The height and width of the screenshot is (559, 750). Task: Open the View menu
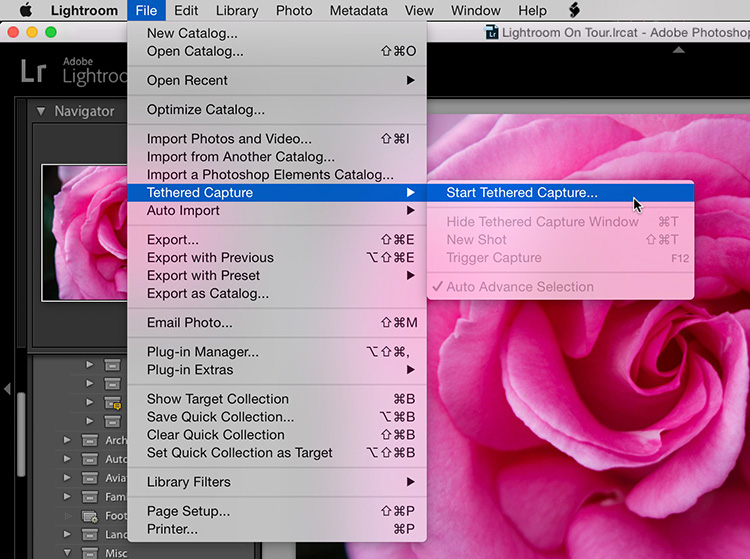(x=419, y=10)
